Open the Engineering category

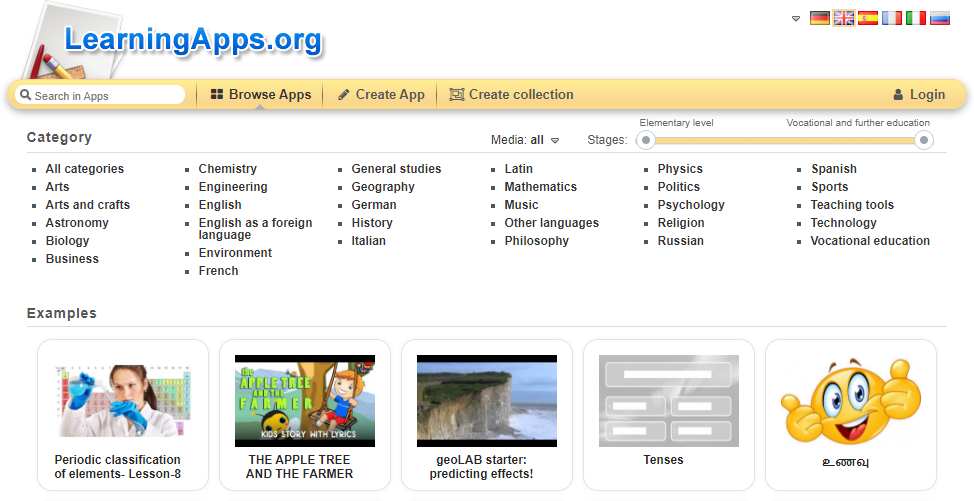(233, 187)
